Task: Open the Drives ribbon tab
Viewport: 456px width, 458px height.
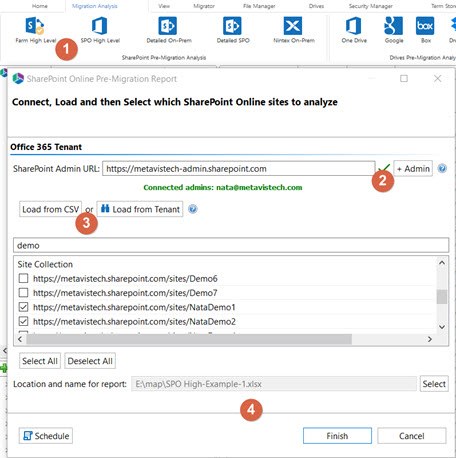Action: click(316, 6)
